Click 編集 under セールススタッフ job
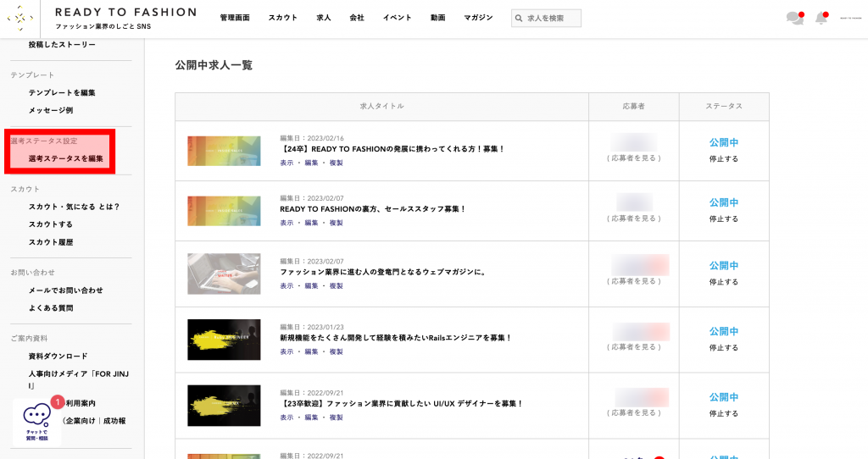 pos(311,223)
